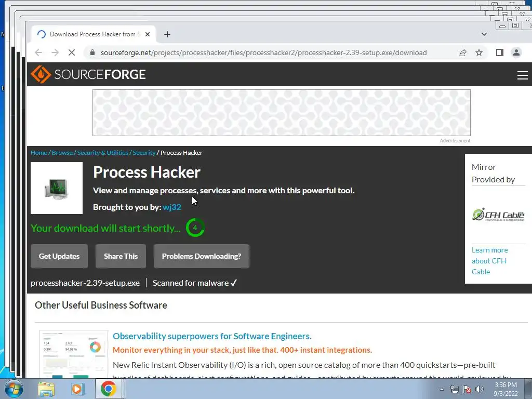532x399 pixels.
Task: Click the CFH Cable mirror logo
Action: [498, 215]
